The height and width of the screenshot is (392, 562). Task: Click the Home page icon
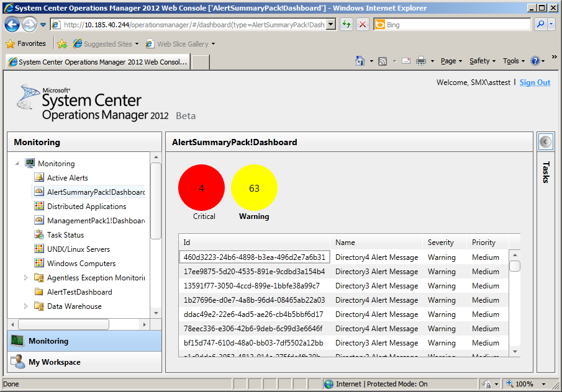tap(360, 61)
